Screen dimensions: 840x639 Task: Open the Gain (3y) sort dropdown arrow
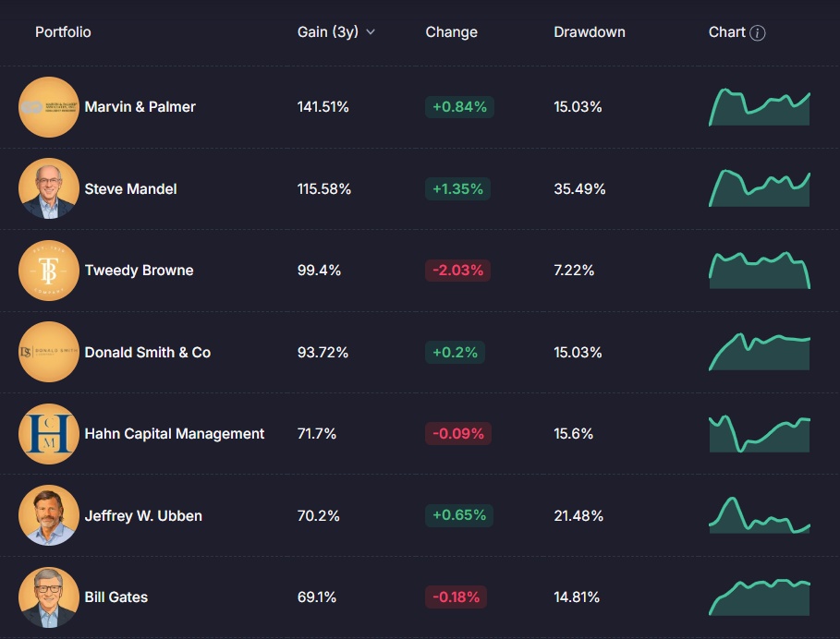coord(371,32)
